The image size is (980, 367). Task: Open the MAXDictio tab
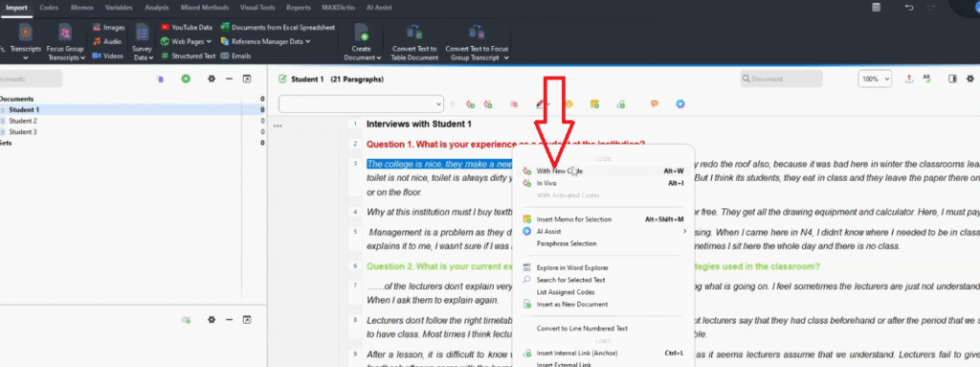click(x=338, y=8)
